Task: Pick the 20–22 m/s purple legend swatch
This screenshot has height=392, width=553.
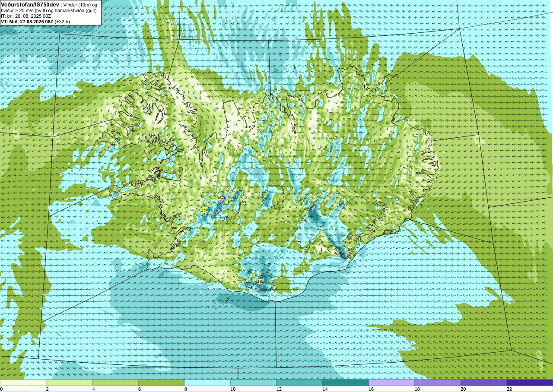Action: pyautogui.click(x=484, y=383)
